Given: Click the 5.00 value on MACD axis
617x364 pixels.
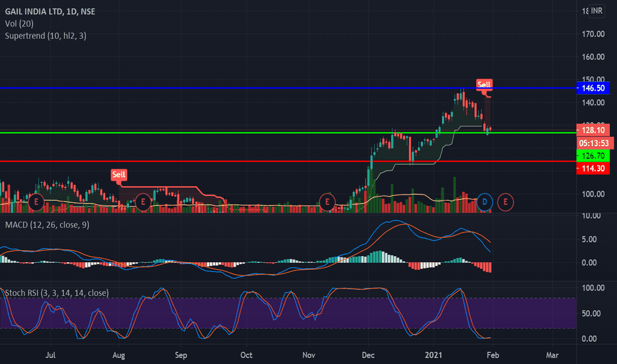Looking at the screenshot, I should coord(589,240).
